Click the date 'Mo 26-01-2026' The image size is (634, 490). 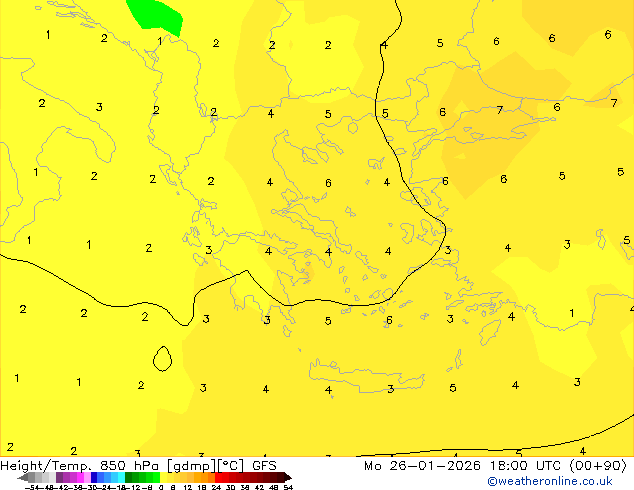pos(423,466)
